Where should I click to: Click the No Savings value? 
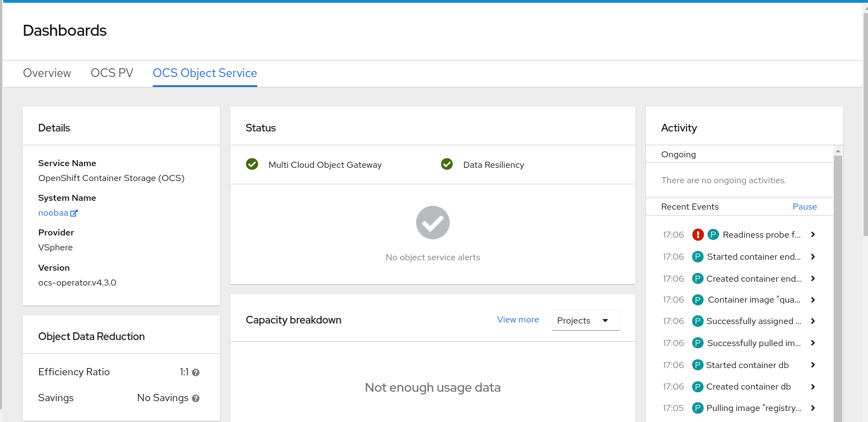tap(163, 398)
